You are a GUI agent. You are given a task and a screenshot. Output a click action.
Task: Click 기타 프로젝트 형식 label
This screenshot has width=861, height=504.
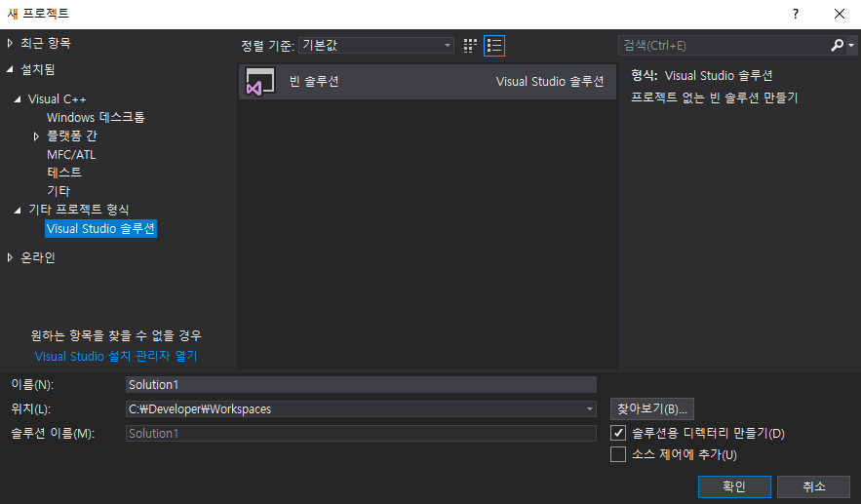pos(79,210)
